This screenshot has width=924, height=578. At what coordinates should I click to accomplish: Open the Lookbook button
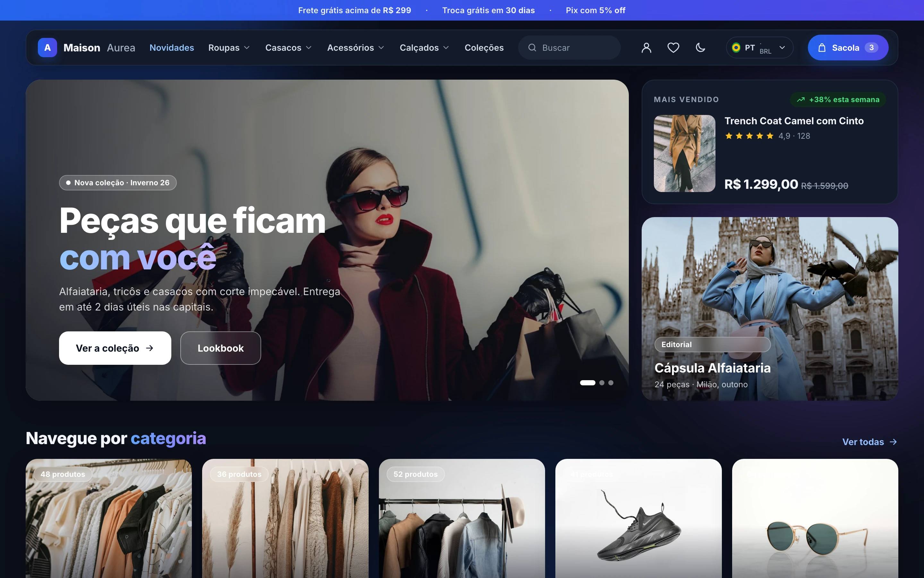(x=221, y=348)
